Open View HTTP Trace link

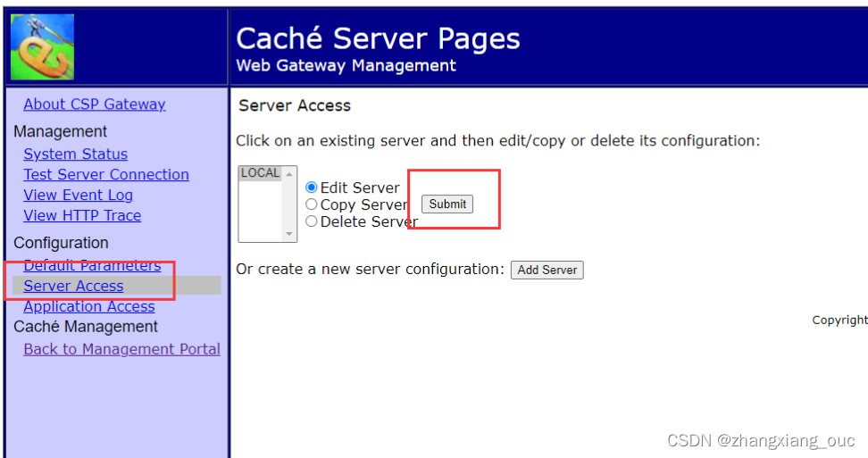point(82,215)
